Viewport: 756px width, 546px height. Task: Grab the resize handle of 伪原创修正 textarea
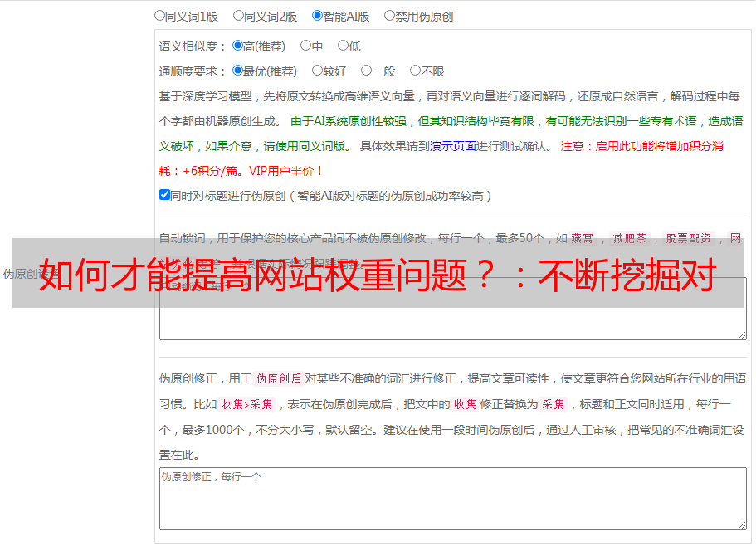point(742,525)
